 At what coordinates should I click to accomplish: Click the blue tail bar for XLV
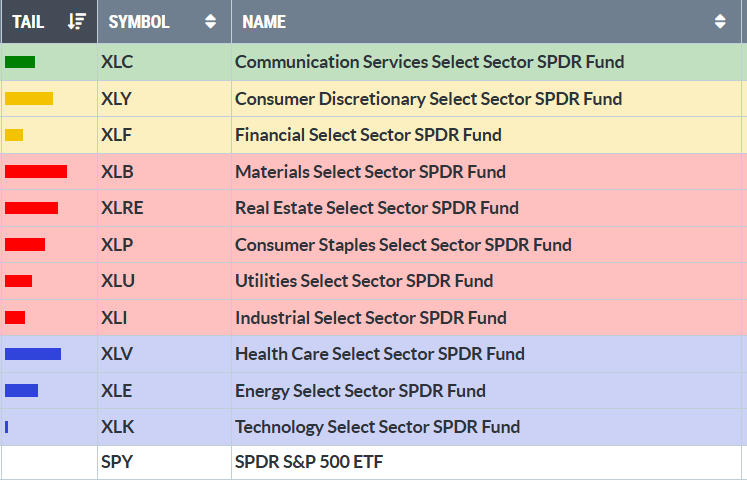pyautogui.click(x=33, y=354)
